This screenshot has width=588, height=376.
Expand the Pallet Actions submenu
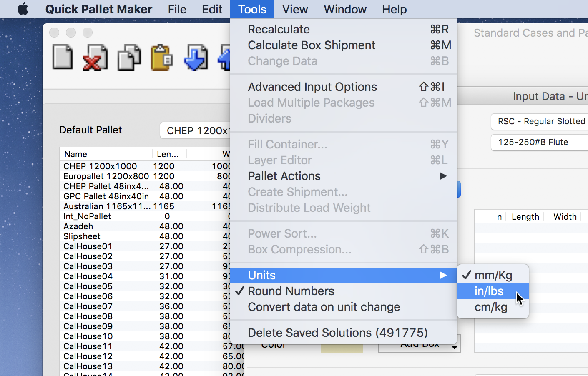[x=344, y=176]
